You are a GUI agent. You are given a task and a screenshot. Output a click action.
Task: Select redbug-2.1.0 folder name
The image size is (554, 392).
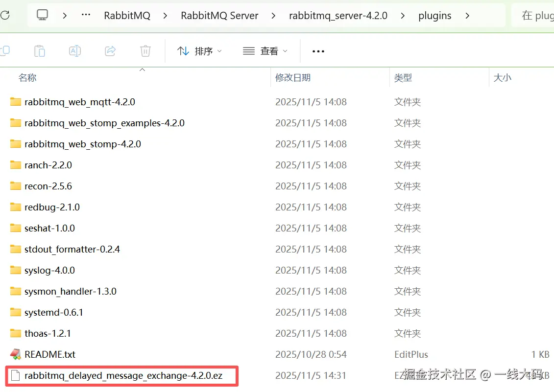pos(52,208)
